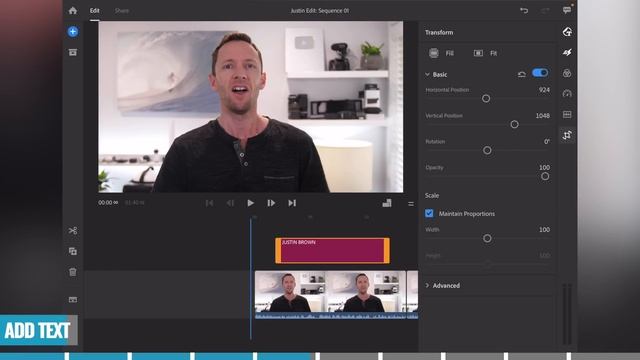Click the Fit label button

pos(493,53)
